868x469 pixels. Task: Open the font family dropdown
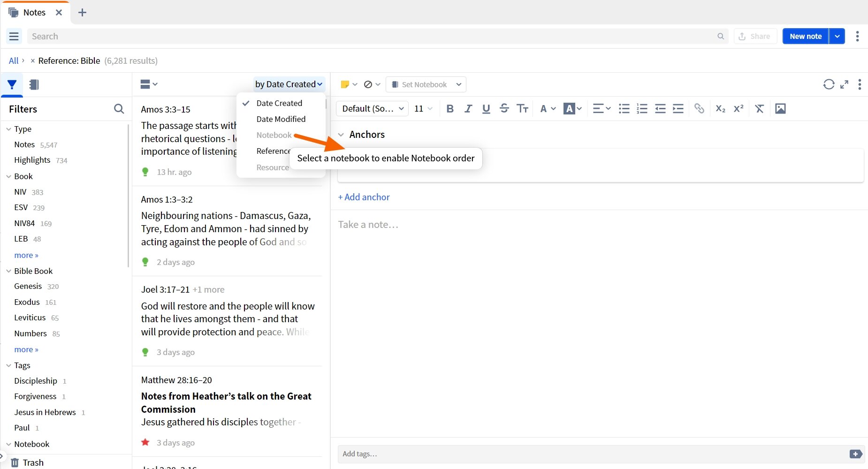[373, 109]
